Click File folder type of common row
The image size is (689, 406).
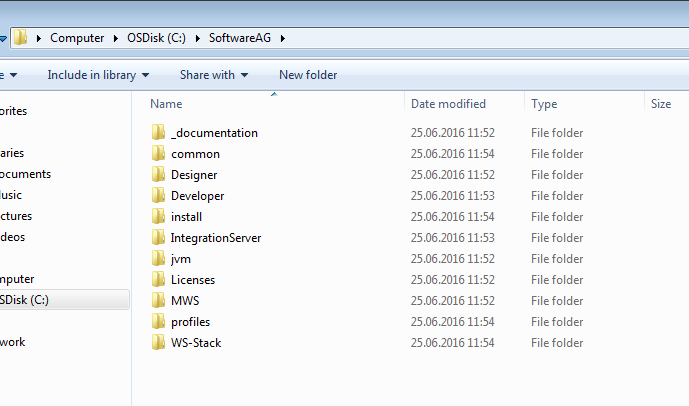(557, 154)
